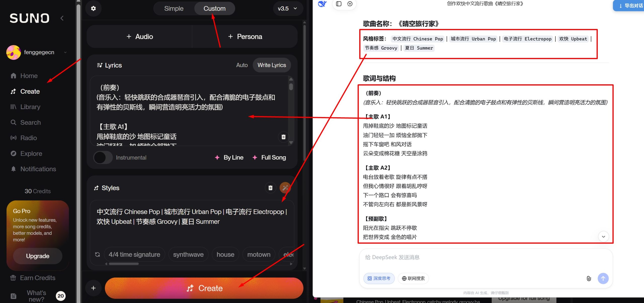The height and width of the screenshot is (303, 644).
Task: Clear styles with the trash icon
Action: coord(270,188)
